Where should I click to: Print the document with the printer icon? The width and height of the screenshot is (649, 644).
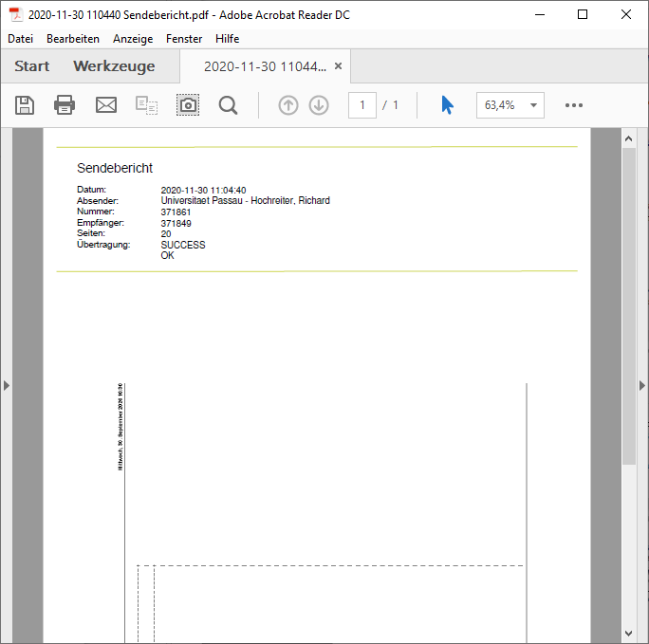click(65, 105)
